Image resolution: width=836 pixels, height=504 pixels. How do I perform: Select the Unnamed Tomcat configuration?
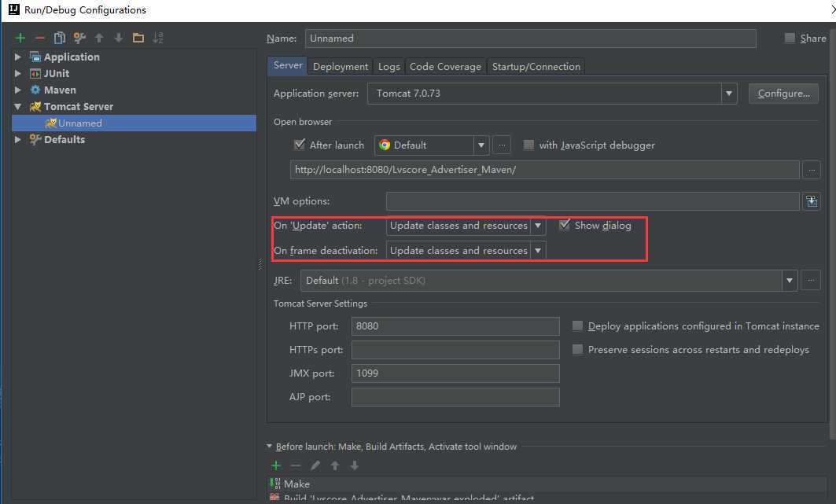[x=134, y=123]
